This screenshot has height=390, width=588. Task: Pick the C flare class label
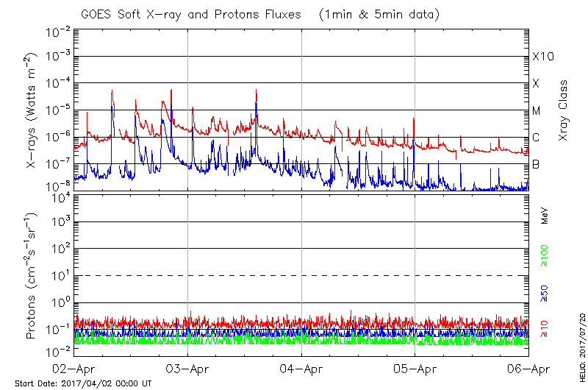click(536, 138)
